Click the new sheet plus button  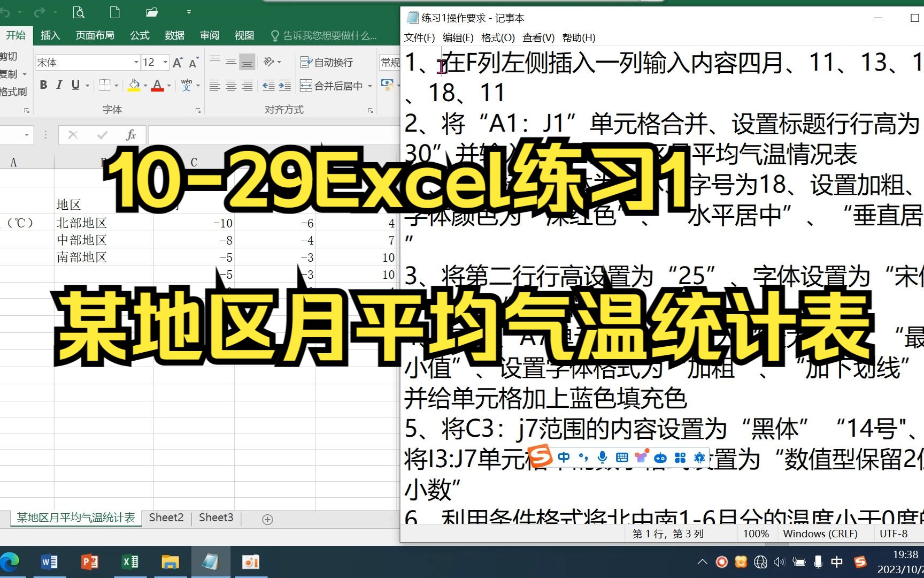point(266,519)
